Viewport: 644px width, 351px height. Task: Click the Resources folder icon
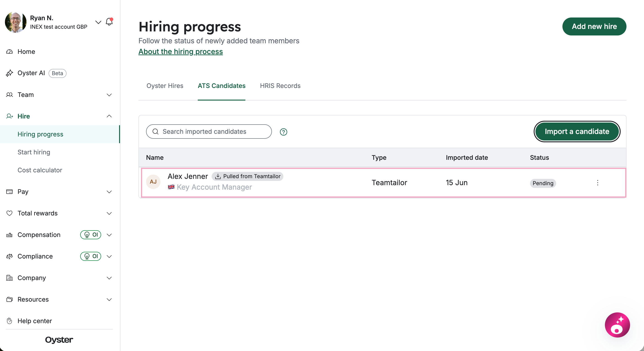click(9, 299)
